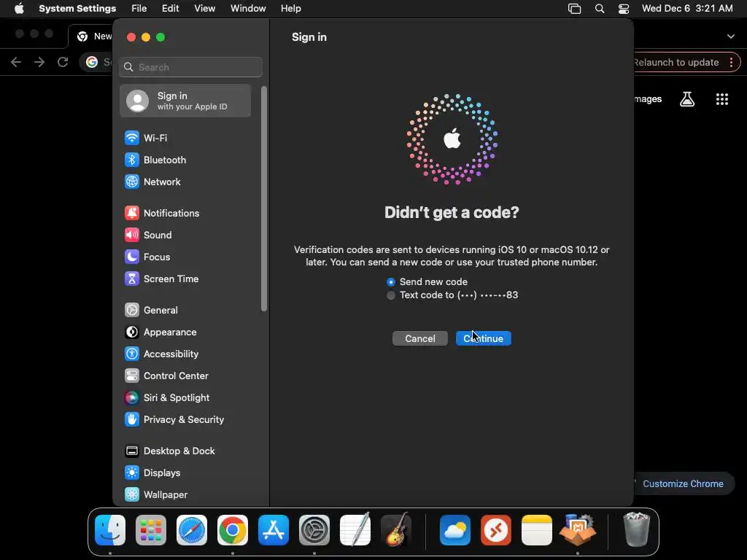The height and width of the screenshot is (560, 747).
Task: Reload the Chrome page
Action: [x=63, y=63]
